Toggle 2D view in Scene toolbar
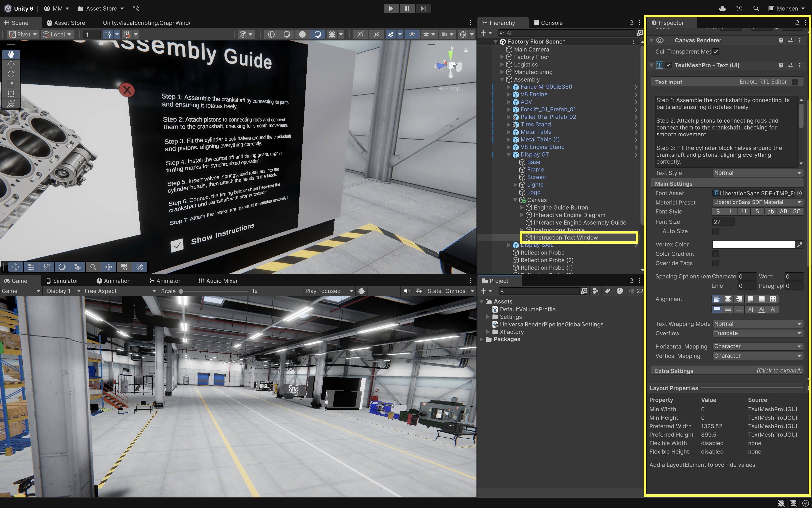The height and width of the screenshot is (508, 812). coord(360,34)
